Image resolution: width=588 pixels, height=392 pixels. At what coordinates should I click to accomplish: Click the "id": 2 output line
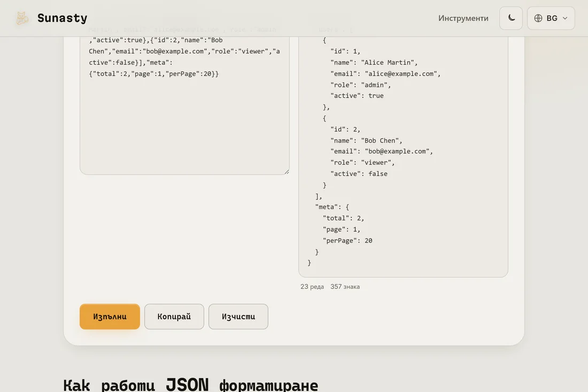tap(345, 129)
